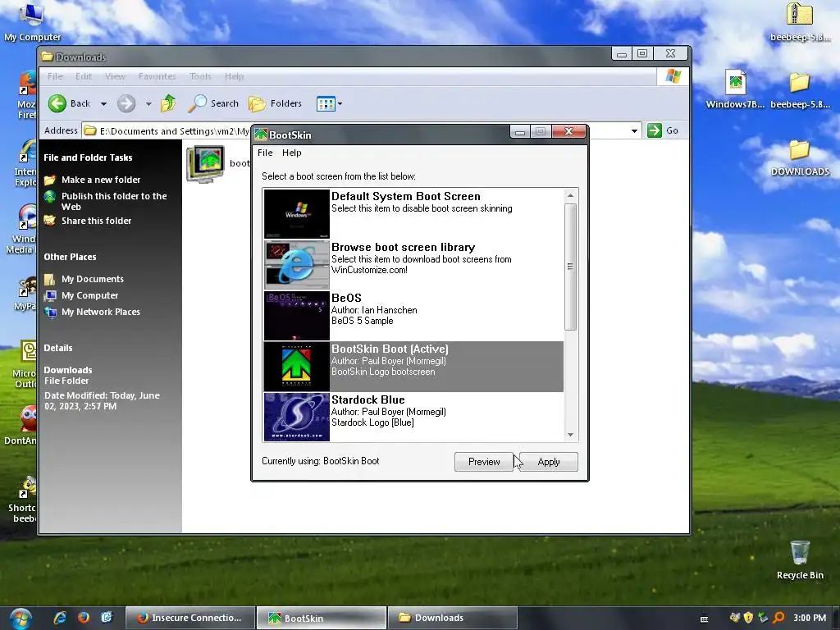
Task: Click the taskbar clock showing 3:00 PM
Action: pyautogui.click(x=810, y=618)
